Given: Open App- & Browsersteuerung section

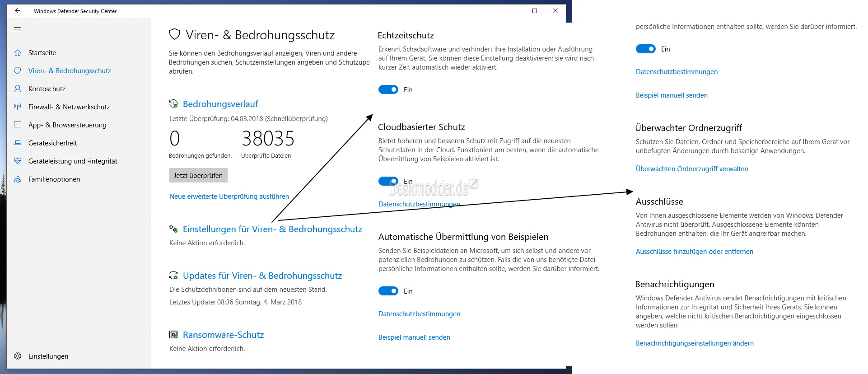Looking at the screenshot, I should pos(68,125).
